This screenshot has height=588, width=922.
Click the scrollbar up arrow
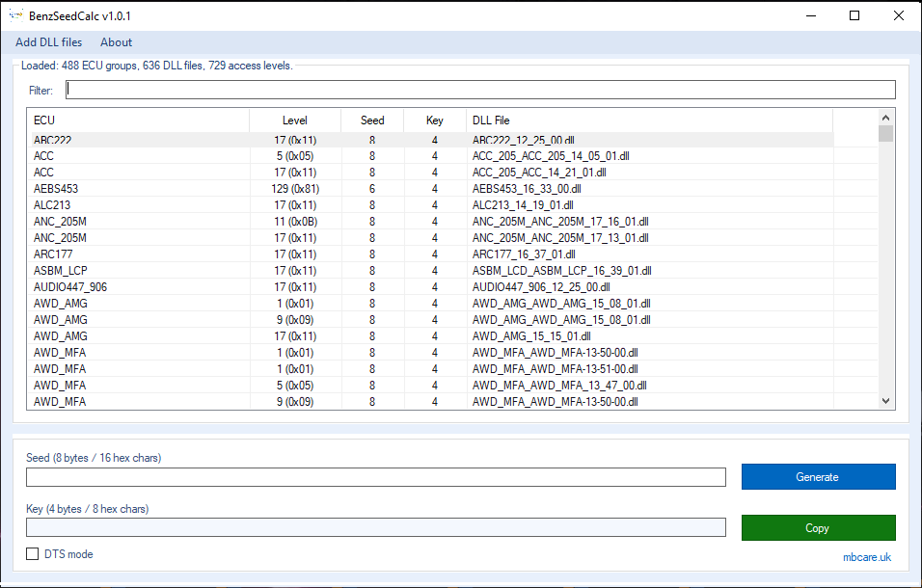[885, 117]
